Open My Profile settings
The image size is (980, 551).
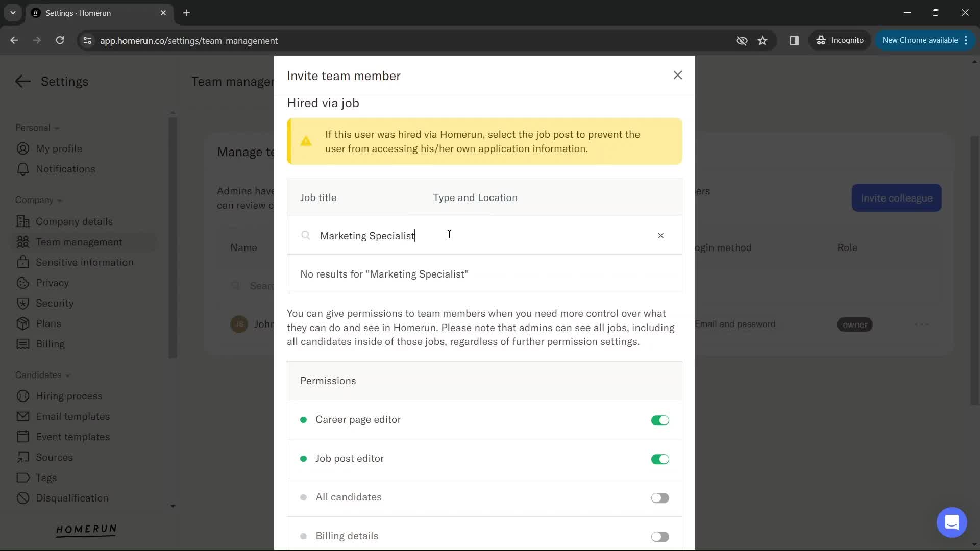pyautogui.click(x=59, y=148)
